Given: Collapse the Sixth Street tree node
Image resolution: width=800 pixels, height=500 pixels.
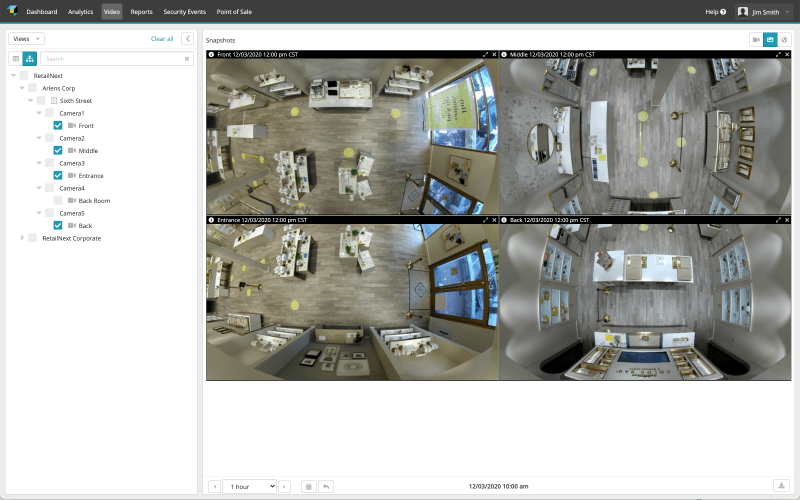Looking at the screenshot, I should 31,101.
